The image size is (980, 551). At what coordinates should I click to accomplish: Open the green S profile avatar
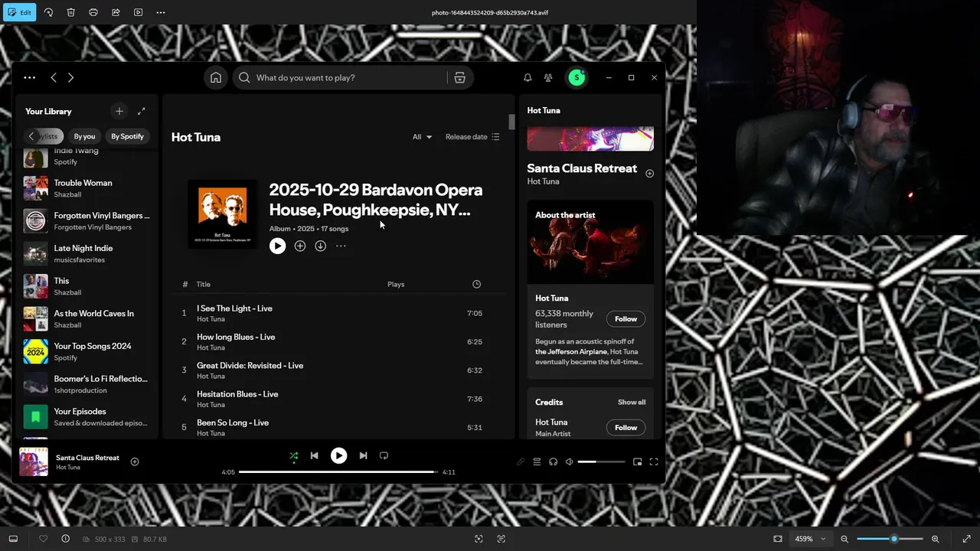click(577, 77)
